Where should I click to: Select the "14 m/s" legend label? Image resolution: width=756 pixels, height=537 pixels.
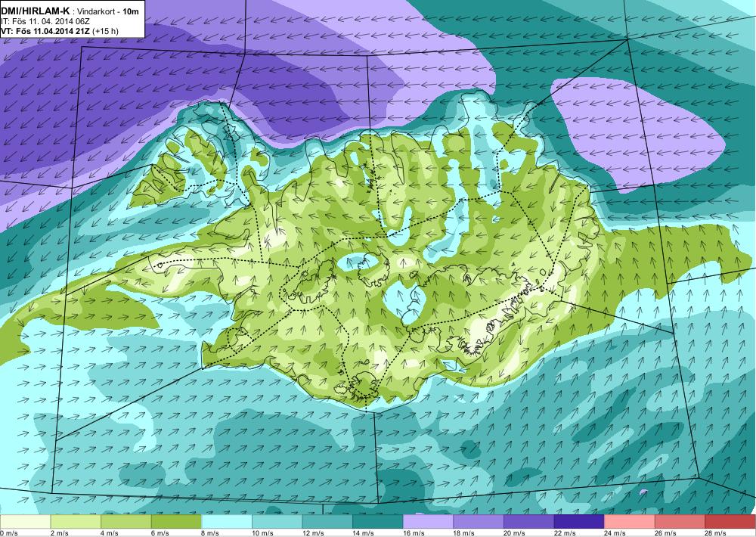coord(364,533)
